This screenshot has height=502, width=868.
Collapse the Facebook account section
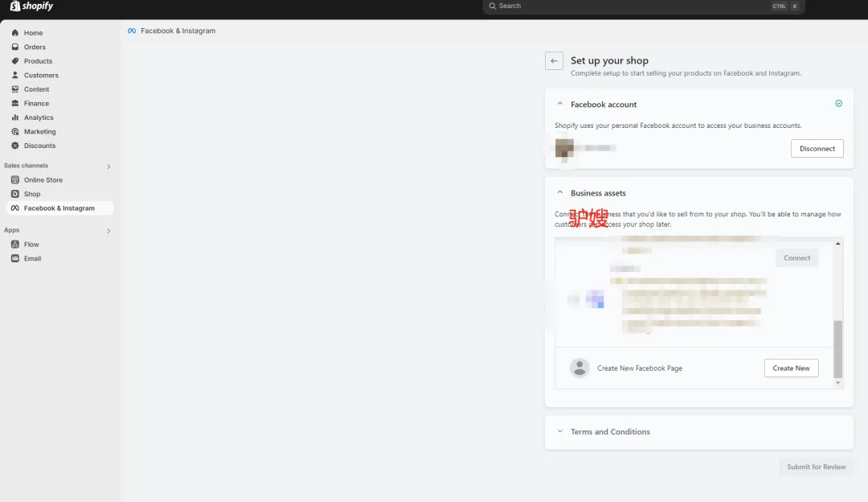pos(559,104)
